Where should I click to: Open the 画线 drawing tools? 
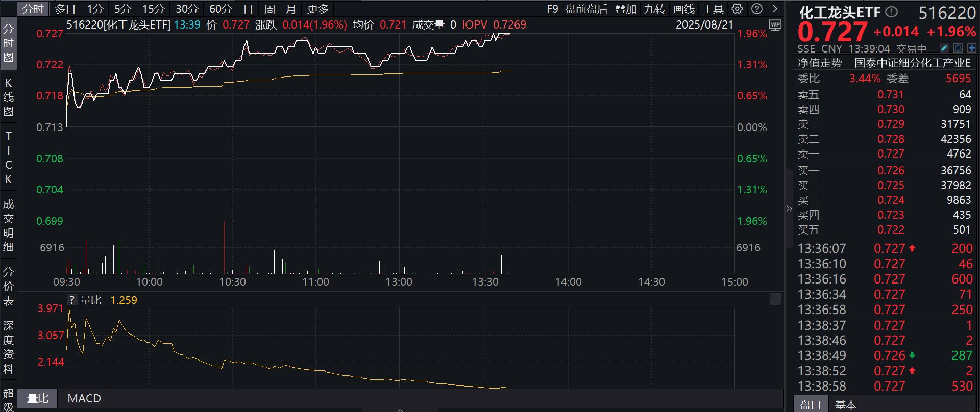(684, 9)
